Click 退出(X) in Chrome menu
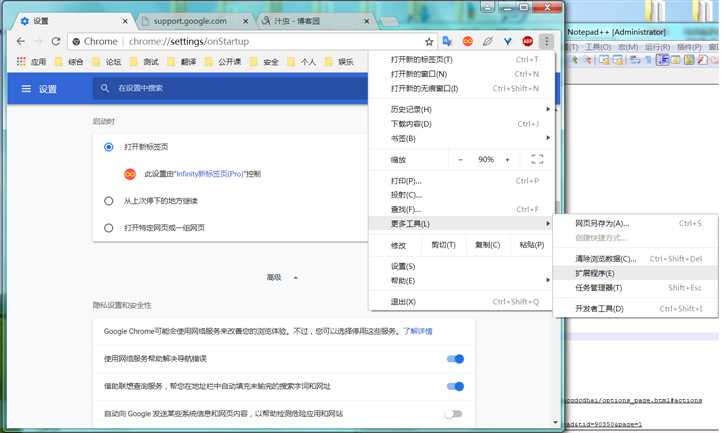This screenshot has height=433, width=721. (x=462, y=302)
